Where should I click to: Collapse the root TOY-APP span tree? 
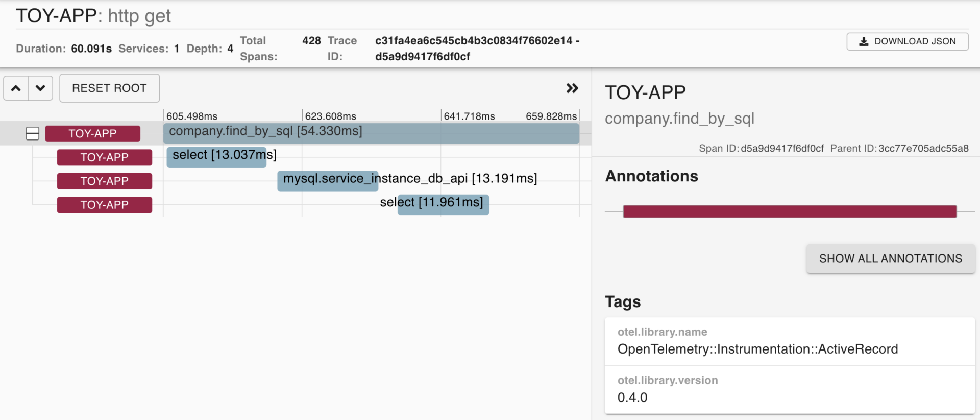32,133
